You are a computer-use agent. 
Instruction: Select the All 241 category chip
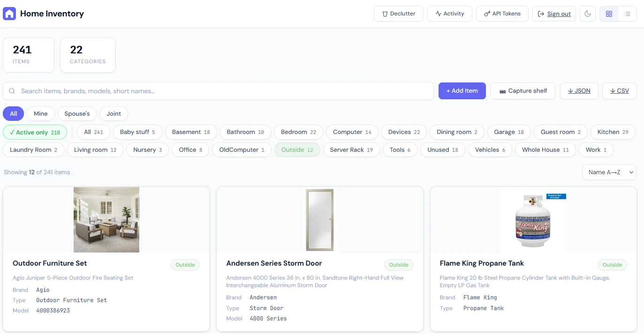point(93,132)
